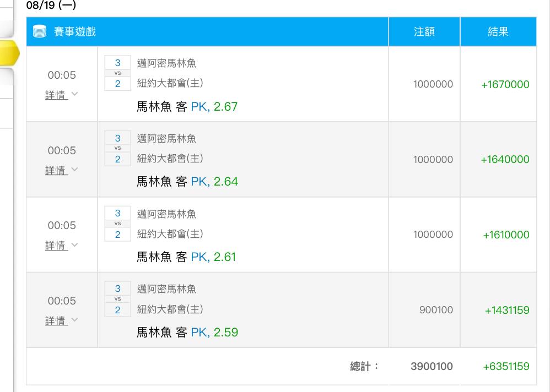
Task: Click chevron arrow beside first 詳情 link
Action: pos(74,94)
